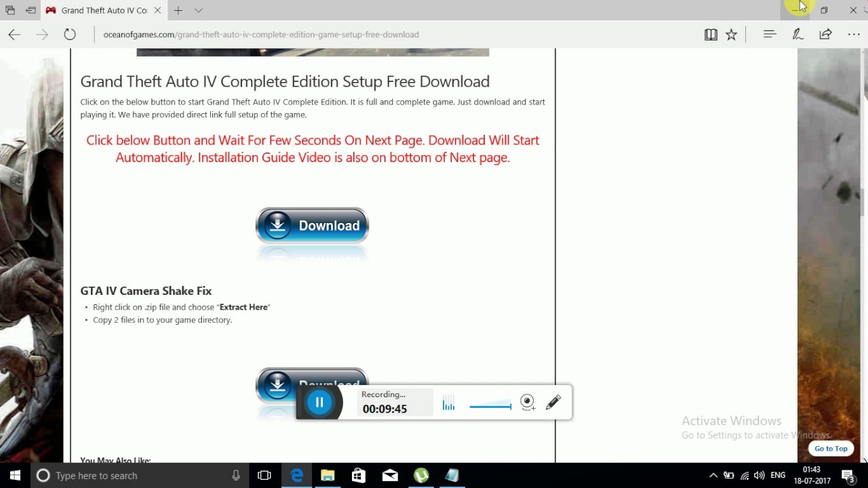Image resolution: width=868 pixels, height=488 pixels.
Task: Open the Edge Hub menu
Action: pyautogui.click(x=770, y=34)
